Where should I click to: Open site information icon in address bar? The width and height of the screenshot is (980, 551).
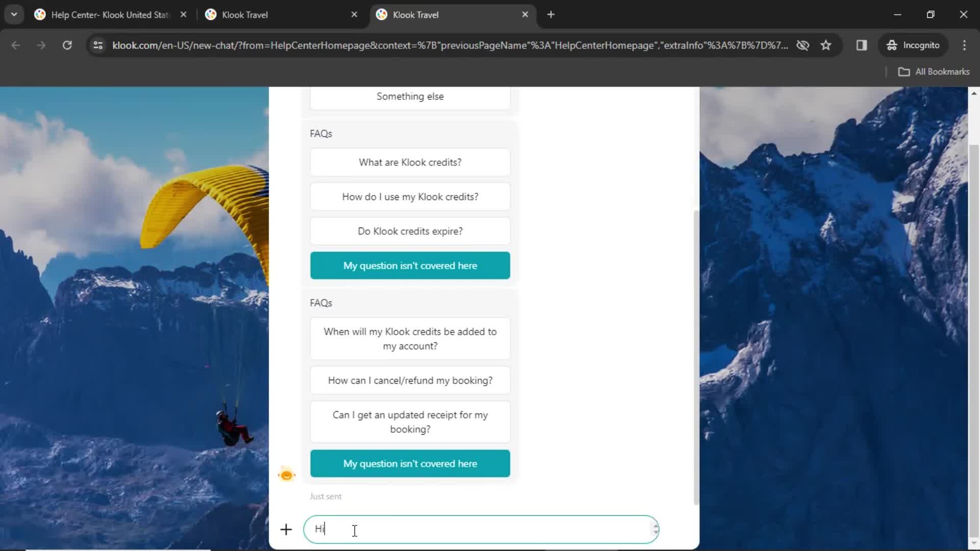pos(98,45)
